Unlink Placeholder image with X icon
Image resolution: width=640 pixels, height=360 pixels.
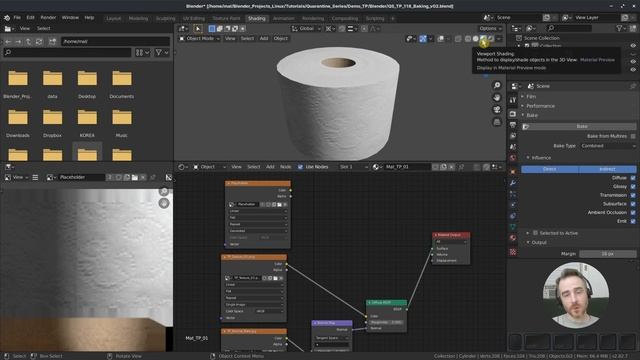(x=143, y=178)
